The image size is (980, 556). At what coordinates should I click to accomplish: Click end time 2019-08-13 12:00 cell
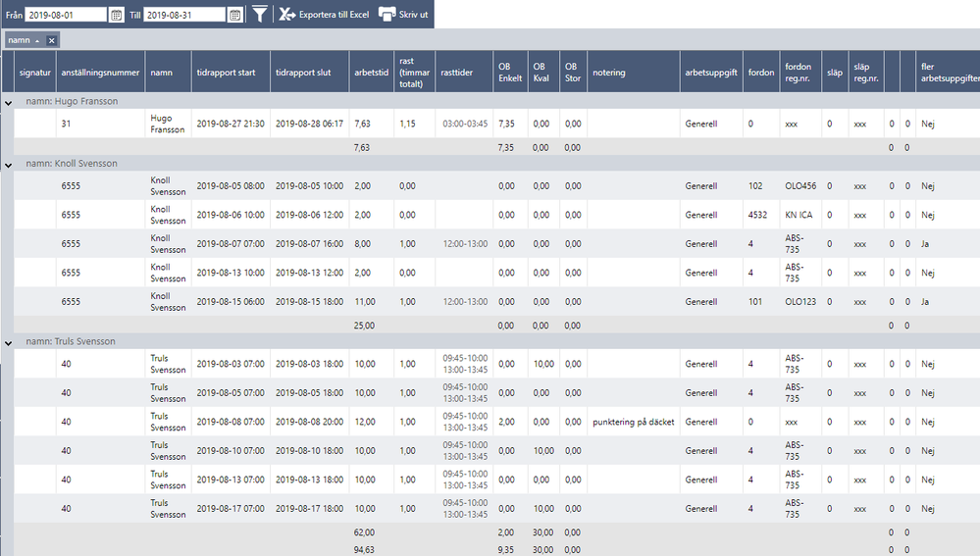pyautogui.click(x=309, y=273)
